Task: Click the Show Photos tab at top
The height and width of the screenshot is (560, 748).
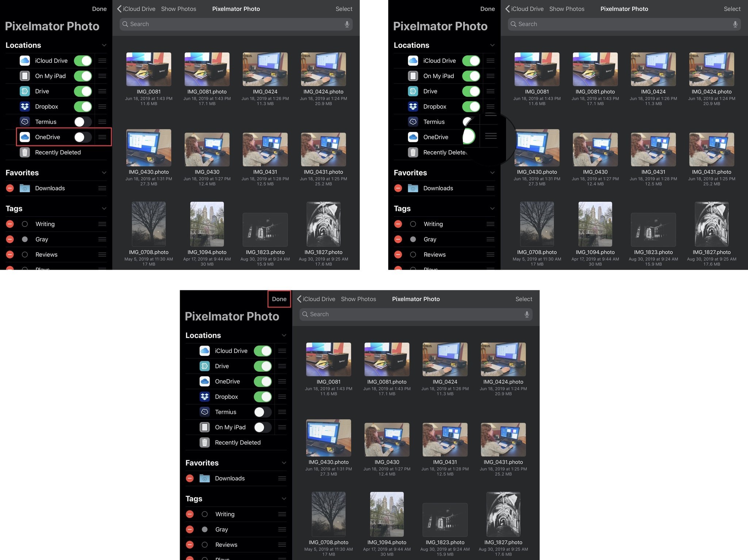Action: (178, 8)
